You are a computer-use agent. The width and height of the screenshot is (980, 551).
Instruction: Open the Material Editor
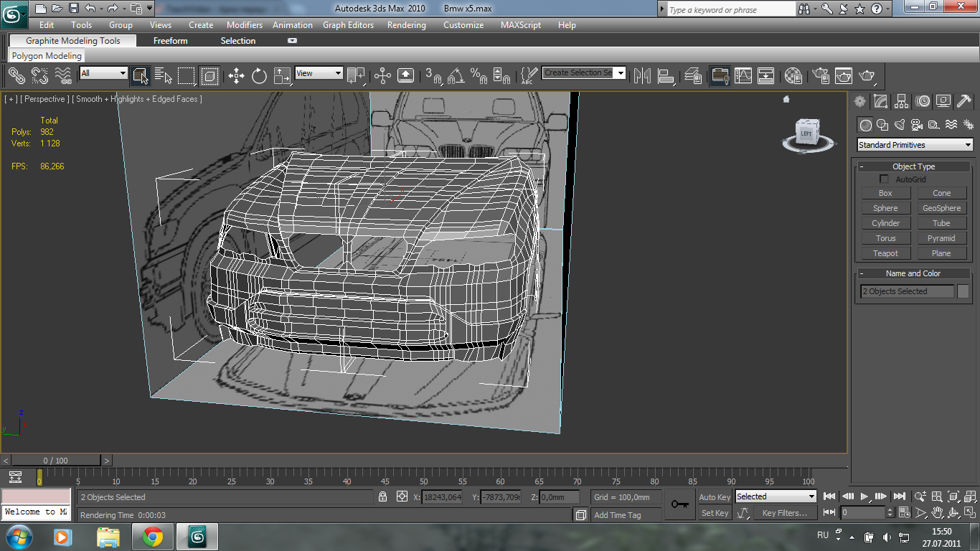(793, 75)
